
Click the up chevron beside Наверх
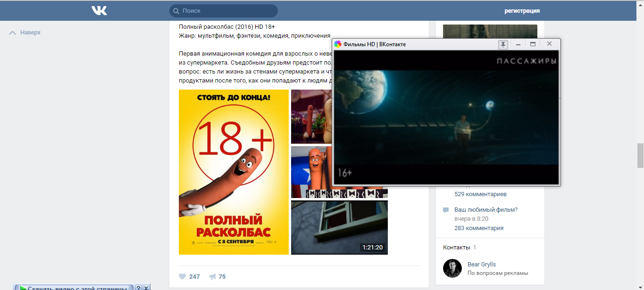pos(13,33)
